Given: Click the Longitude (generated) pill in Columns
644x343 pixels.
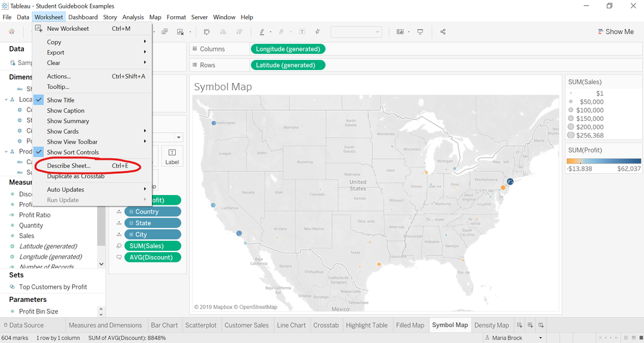Looking at the screenshot, I should tap(287, 49).
